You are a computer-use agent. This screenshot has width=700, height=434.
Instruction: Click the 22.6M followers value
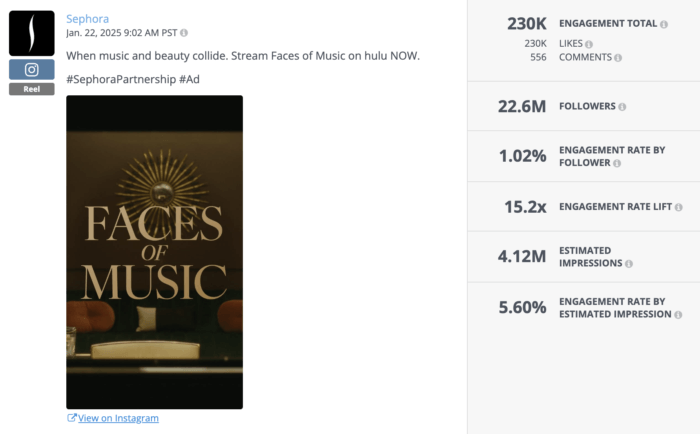[522, 106]
